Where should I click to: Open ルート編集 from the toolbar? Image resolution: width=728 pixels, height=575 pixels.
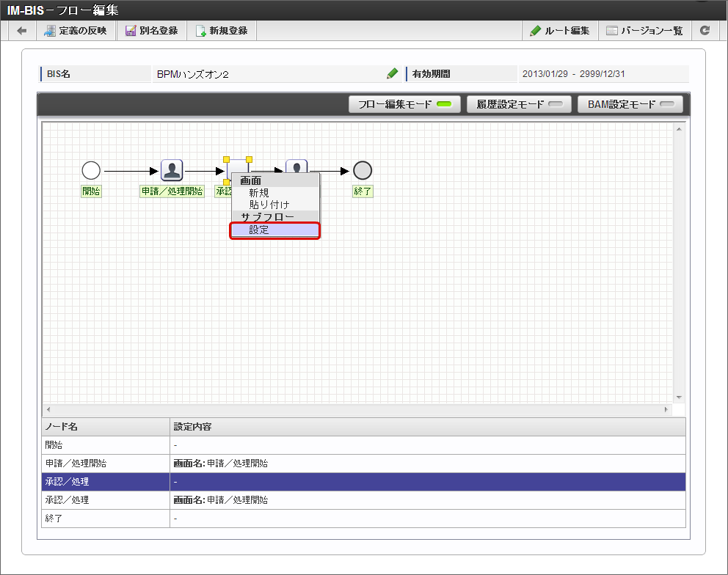pyautogui.click(x=560, y=31)
